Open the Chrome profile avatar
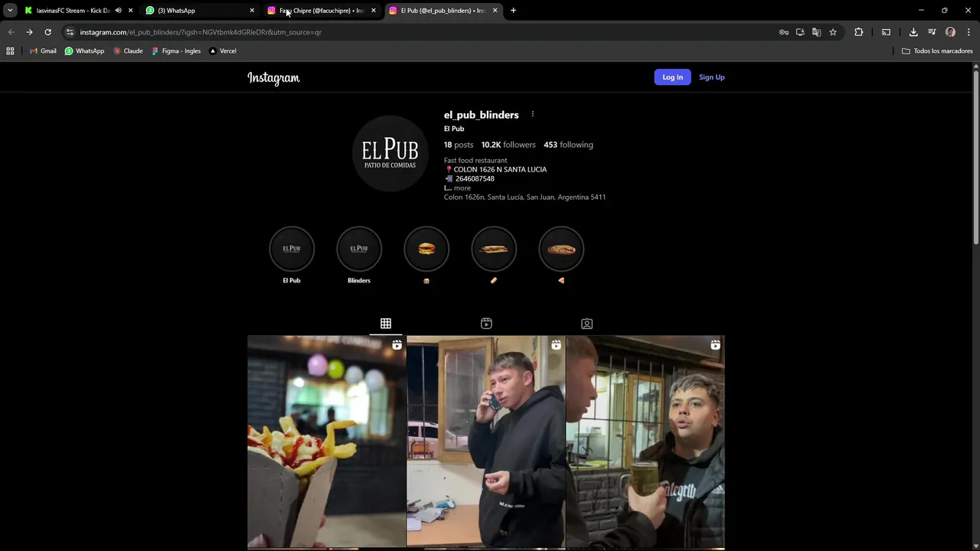The height and width of the screenshot is (551, 980). pyautogui.click(x=950, y=32)
